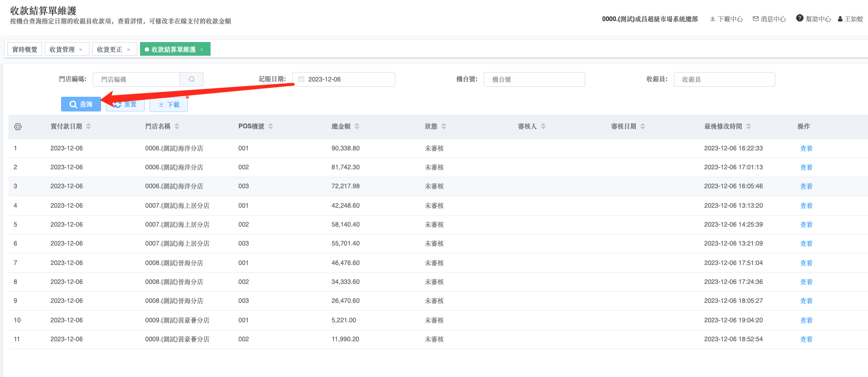This screenshot has width=868, height=377.
Task: Click the table column settings gear icon
Action: coord(18,127)
